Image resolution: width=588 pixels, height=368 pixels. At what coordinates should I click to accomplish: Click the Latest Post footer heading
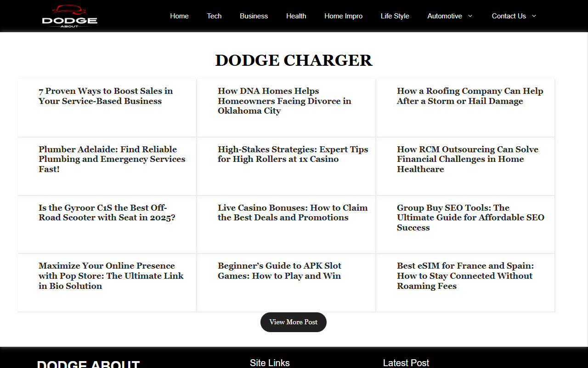[406, 363]
